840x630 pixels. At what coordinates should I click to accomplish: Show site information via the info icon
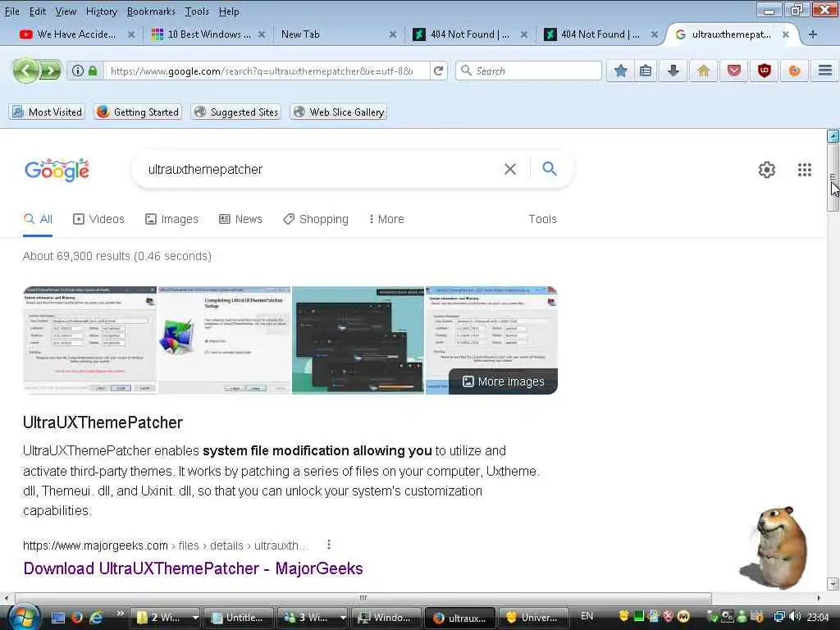click(78, 71)
